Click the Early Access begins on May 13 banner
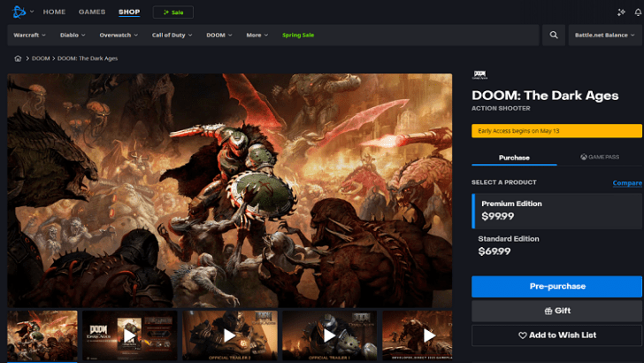This screenshot has width=644, height=363. tap(556, 131)
